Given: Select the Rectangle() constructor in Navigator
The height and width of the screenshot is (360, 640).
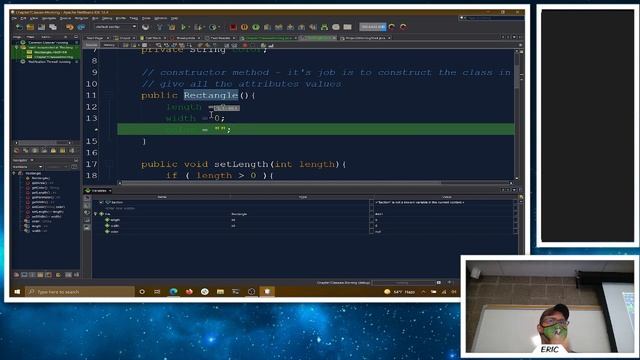Looking at the screenshot, I should coord(40,178).
